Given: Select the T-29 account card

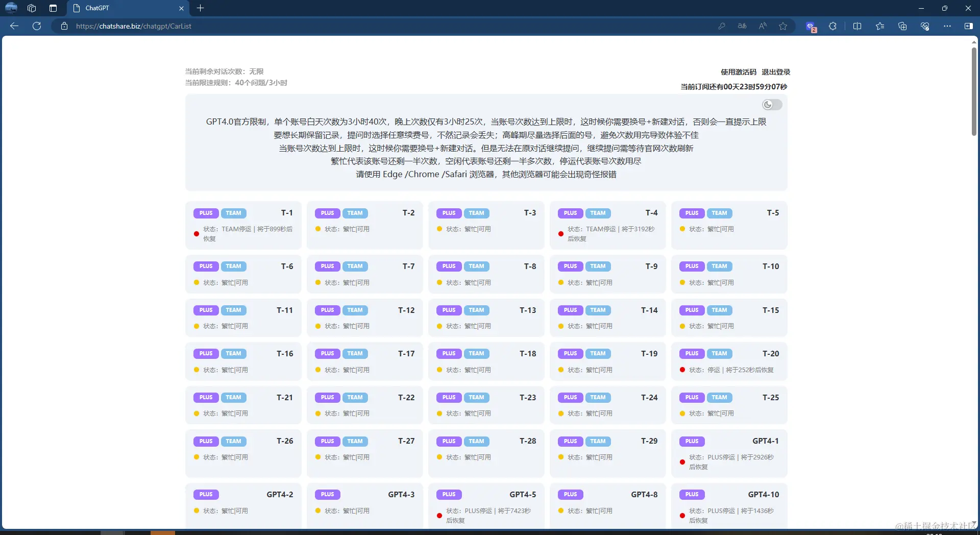Looking at the screenshot, I should coord(608,453).
